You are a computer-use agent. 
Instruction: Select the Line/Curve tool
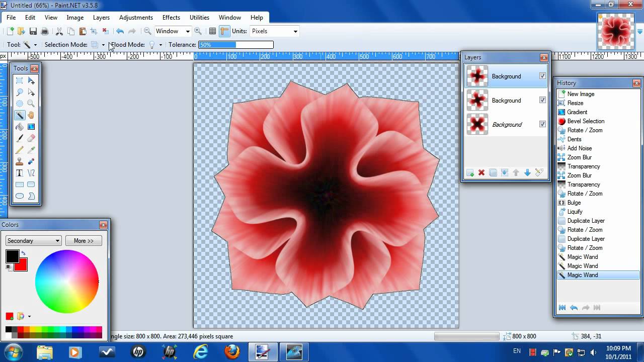31,173
